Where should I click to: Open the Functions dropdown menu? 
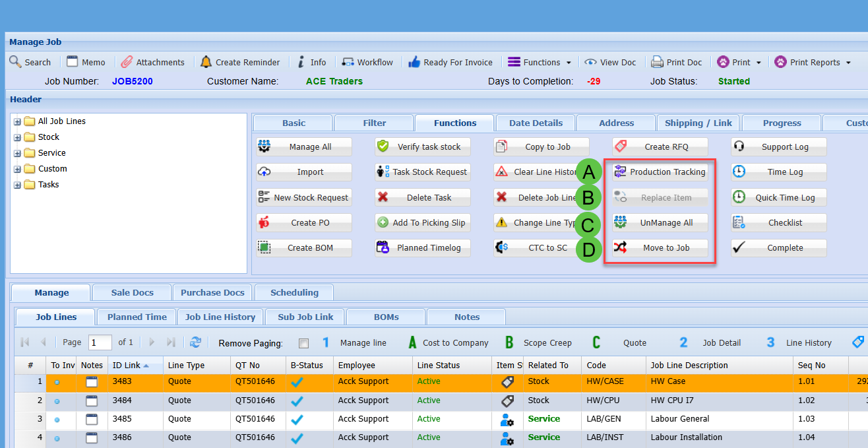(540, 62)
